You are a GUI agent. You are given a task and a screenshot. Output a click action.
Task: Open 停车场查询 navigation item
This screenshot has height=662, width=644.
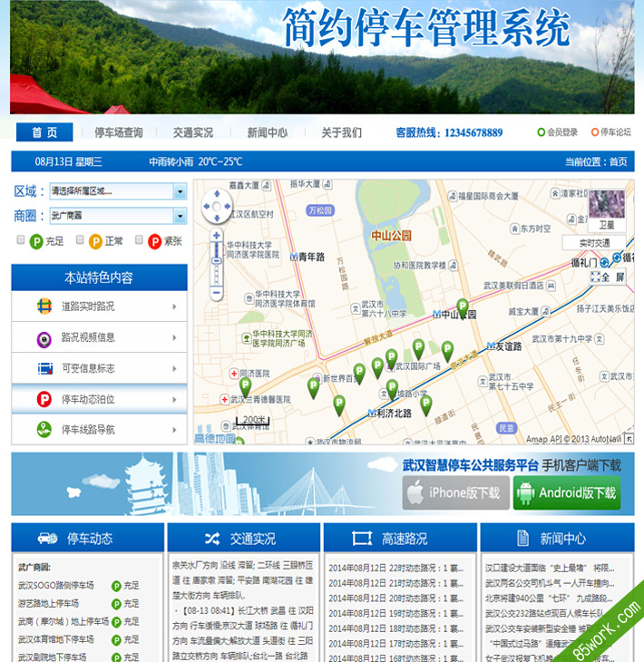point(119,132)
